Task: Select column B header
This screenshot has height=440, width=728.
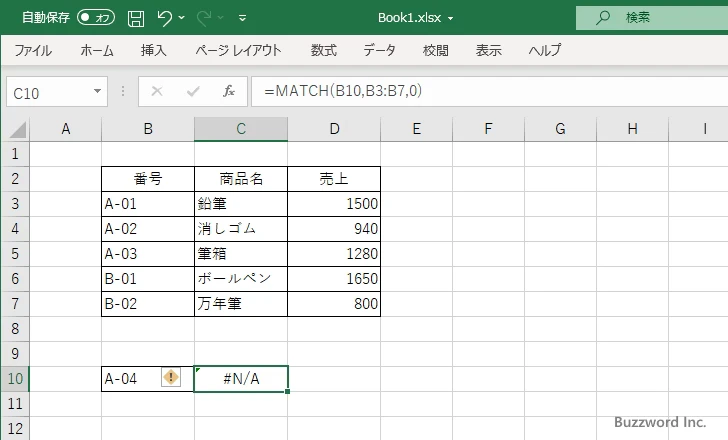Action: point(148,129)
